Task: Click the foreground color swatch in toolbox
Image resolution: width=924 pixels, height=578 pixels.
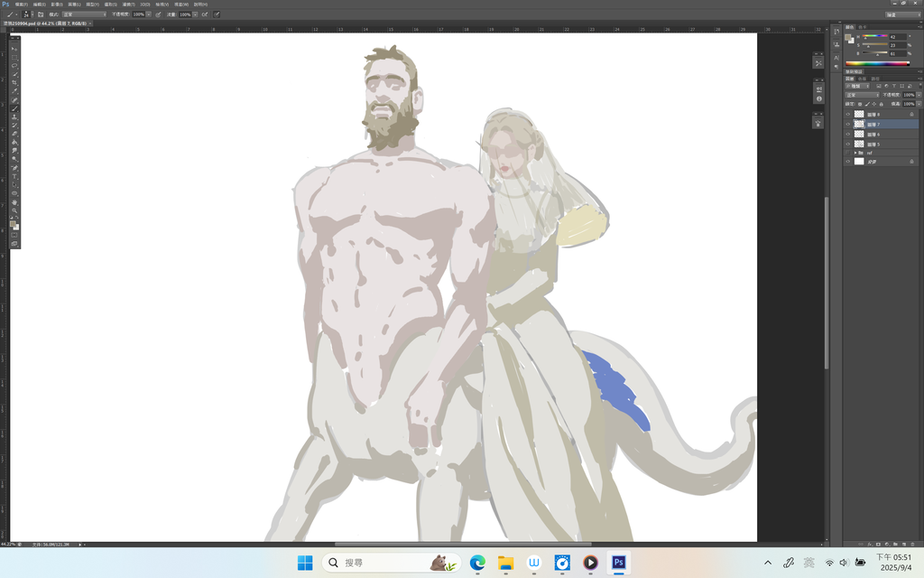Action: [x=13, y=224]
